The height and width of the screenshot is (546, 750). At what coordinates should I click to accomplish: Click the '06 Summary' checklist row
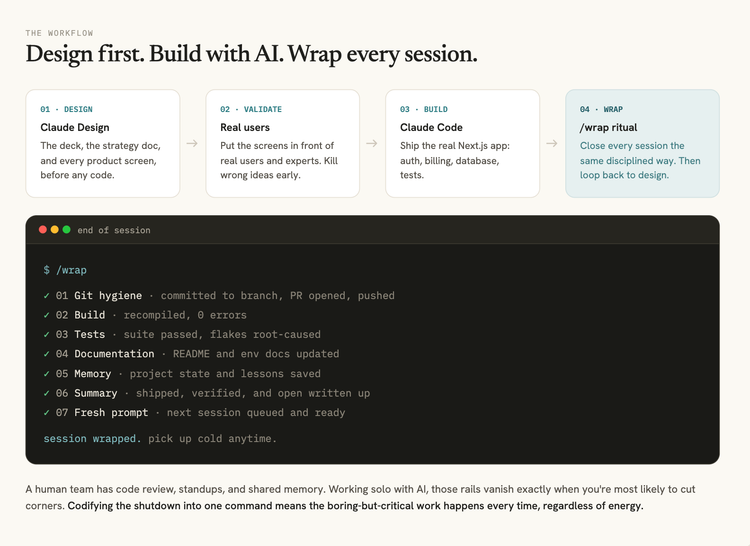[207, 393]
